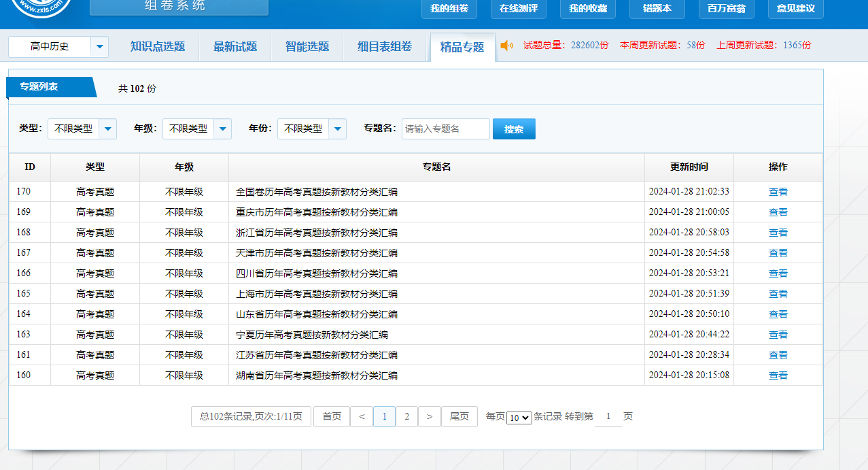Open the 高中历史 subject dropdown arrow

coord(100,47)
